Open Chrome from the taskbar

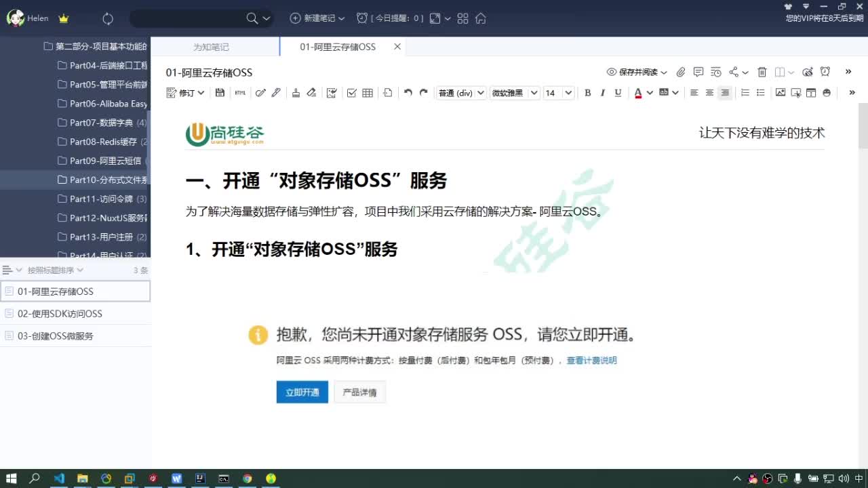(248, 479)
